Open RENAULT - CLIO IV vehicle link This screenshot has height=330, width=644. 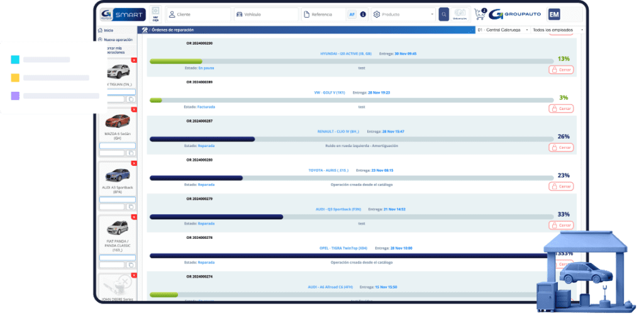click(x=338, y=132)
